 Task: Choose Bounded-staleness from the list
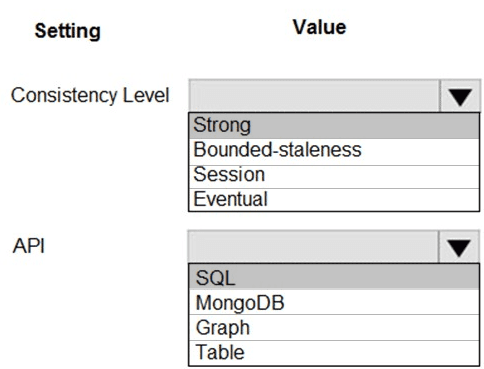[x=334, y=151]
